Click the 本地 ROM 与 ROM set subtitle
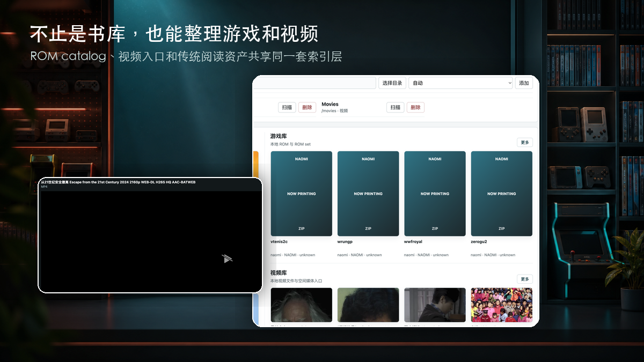The image size is (644, 362). pyautogui.click(x=290, y=144)
